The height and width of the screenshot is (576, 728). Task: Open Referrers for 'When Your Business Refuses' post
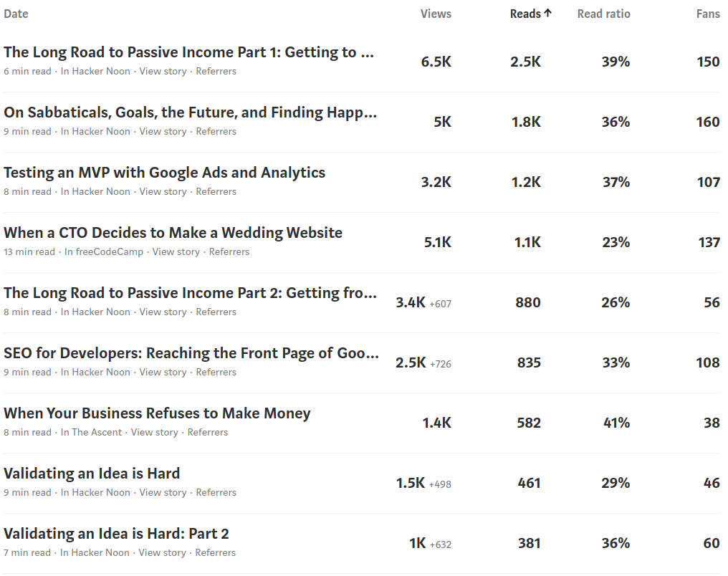coord(208,432)
